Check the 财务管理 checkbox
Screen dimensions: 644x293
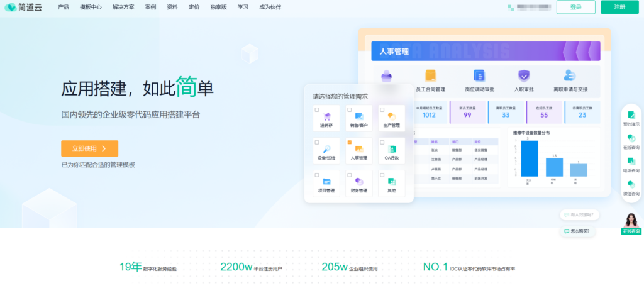(x=350, y=175)
